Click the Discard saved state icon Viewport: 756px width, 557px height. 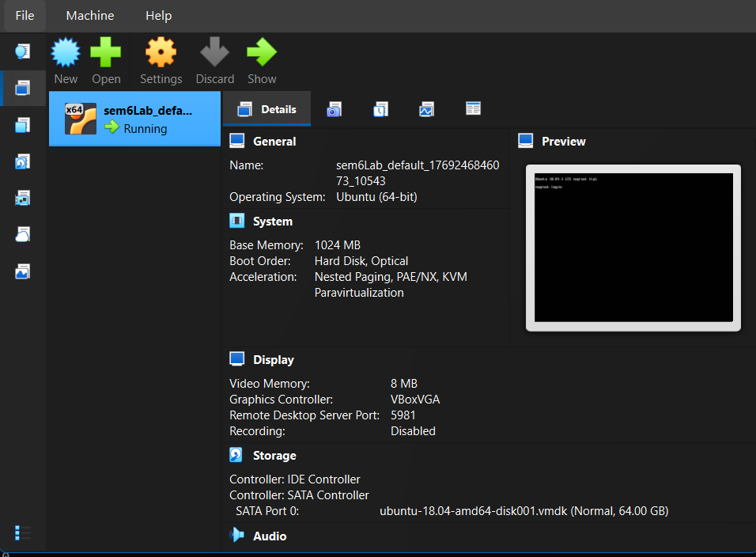point(214,54)
